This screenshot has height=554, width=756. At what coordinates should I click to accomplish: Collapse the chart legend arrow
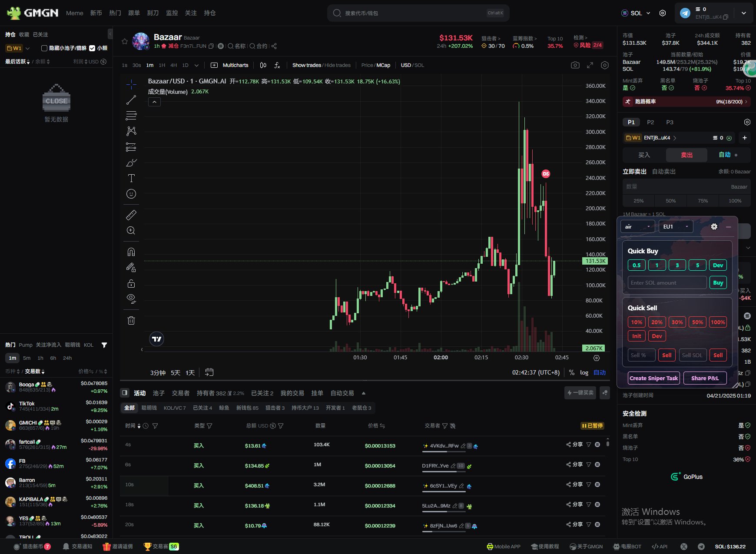coord(154,102)
